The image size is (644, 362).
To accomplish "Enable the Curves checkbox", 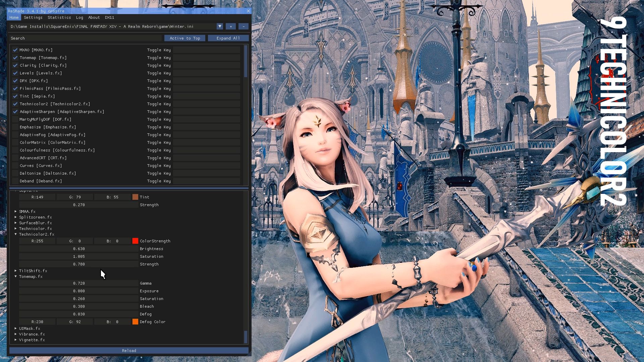I will (x=15, y=166).
